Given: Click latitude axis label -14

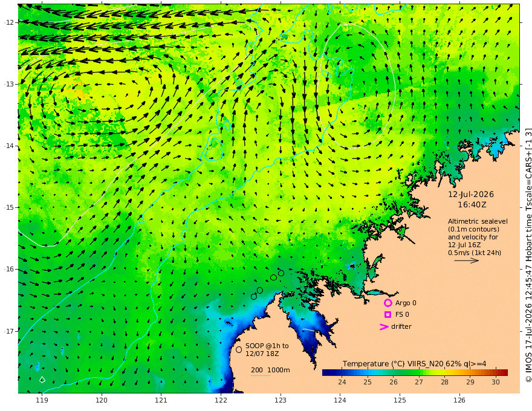Looking at the screenshot, I should click(x=9, y=146).
